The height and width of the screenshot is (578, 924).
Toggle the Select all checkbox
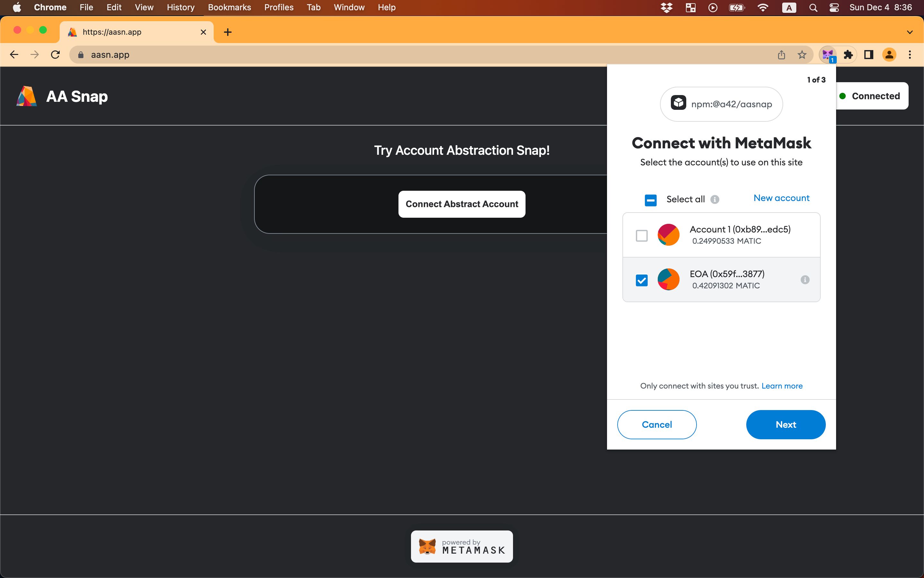pos(651,200)
